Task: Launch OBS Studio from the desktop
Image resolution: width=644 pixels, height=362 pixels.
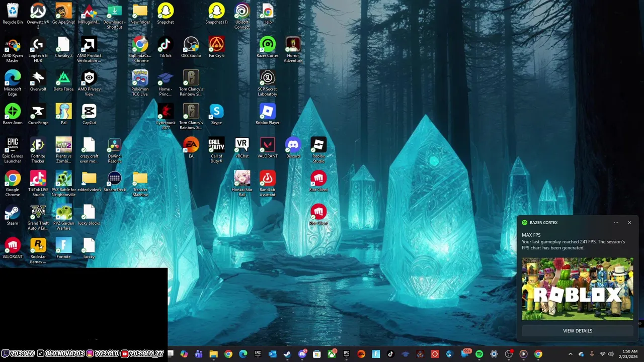Action: coord(191,47)
